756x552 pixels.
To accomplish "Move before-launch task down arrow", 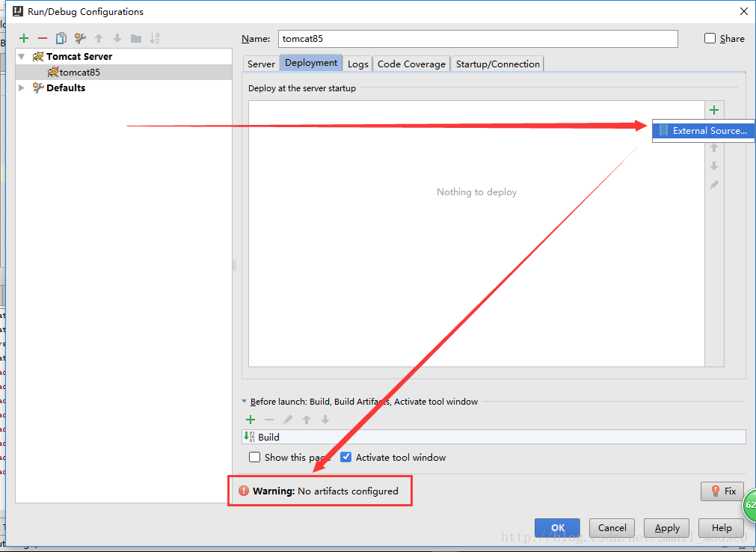I will (x=325, y=420).
